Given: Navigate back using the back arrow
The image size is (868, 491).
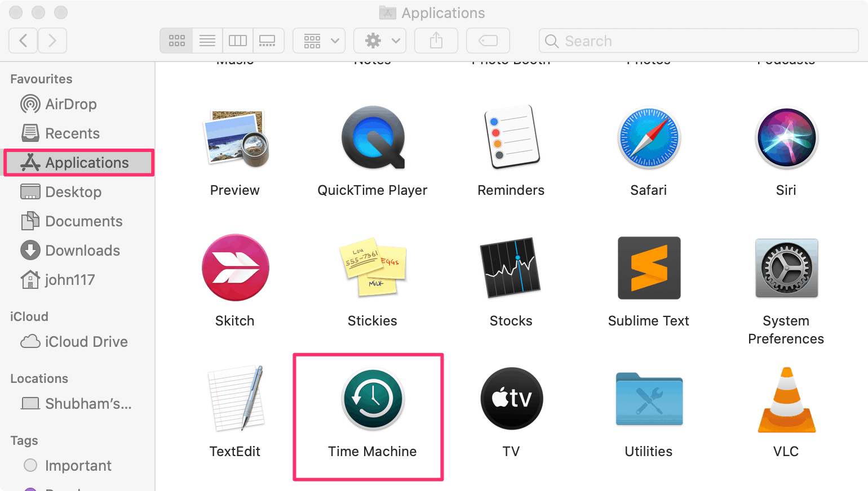Looking at the screenshot, I should 23,40.
